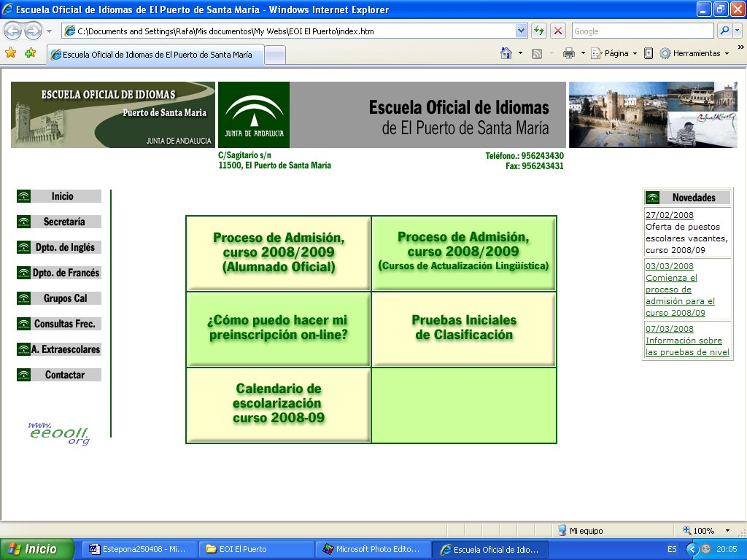Open the zoom level dropdown arrow
747x560 pixels.
tap(727, 531)
